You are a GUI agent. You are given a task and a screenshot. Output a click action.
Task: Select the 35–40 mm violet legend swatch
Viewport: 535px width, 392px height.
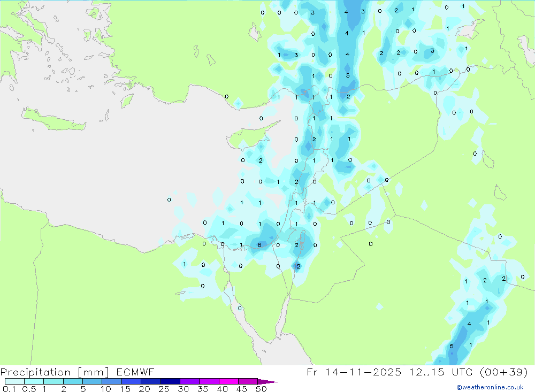[209, 381]
